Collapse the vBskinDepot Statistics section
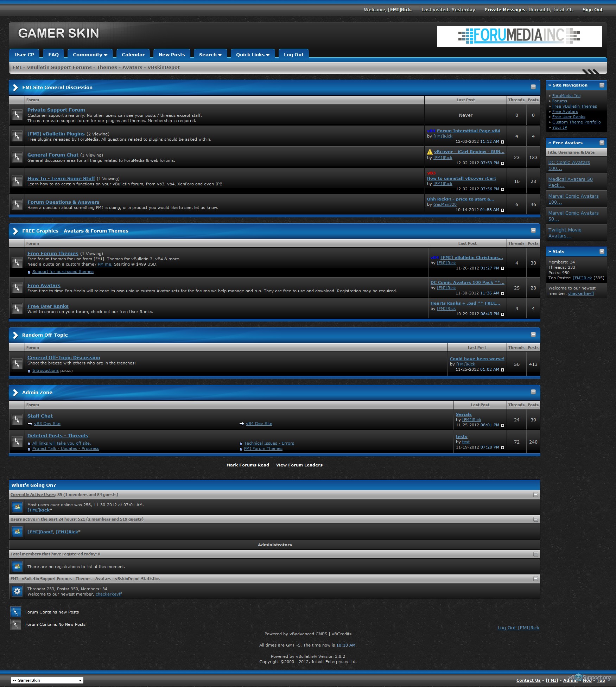The width and height of the screenshot is (616, 687). 536,579
